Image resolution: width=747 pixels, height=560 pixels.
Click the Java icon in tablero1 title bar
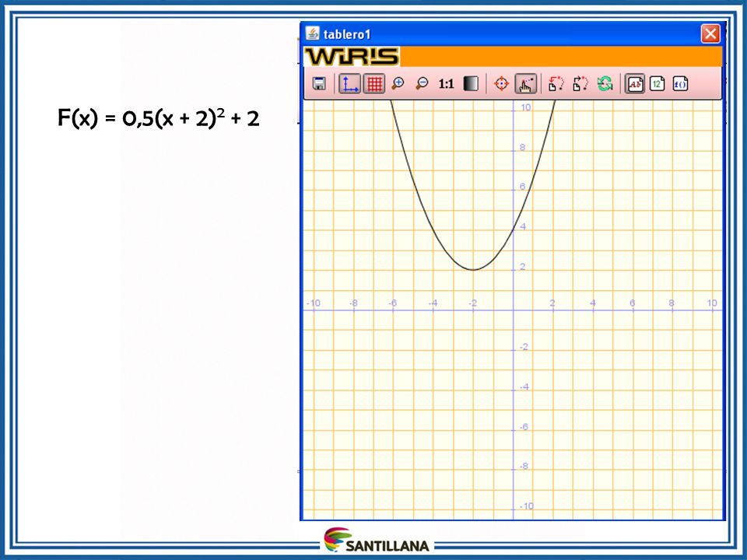pyautogui.click(x=312, y=33)
